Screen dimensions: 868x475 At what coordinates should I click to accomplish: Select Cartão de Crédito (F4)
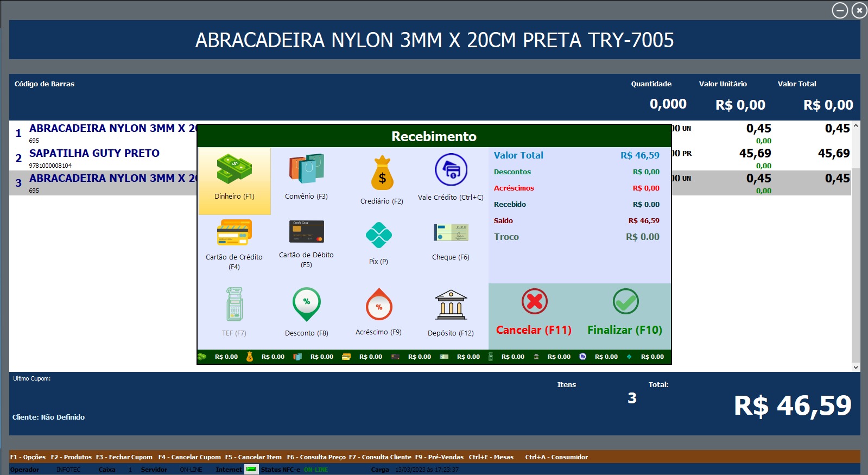[234, 244]
